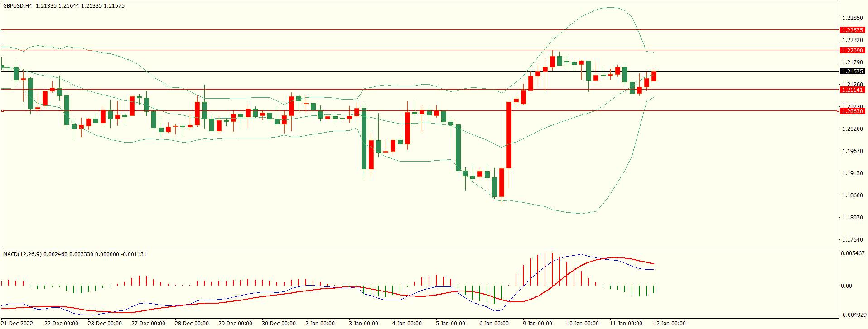Select the 21 Dec 2022 date label
Viewport: 868px width, 329px height.
(18, 323)
